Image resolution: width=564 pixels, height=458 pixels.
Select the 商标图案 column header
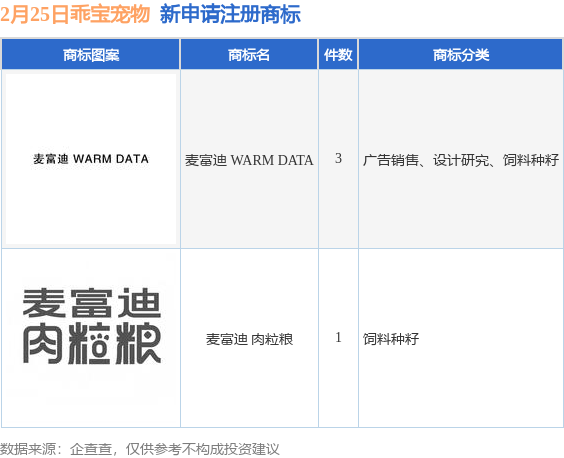tap(91, 54)
